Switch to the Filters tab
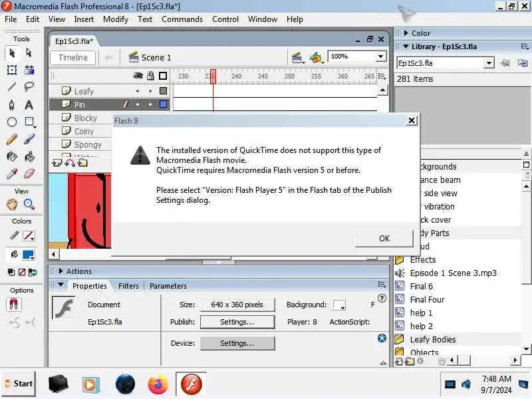 coord(128,286)
